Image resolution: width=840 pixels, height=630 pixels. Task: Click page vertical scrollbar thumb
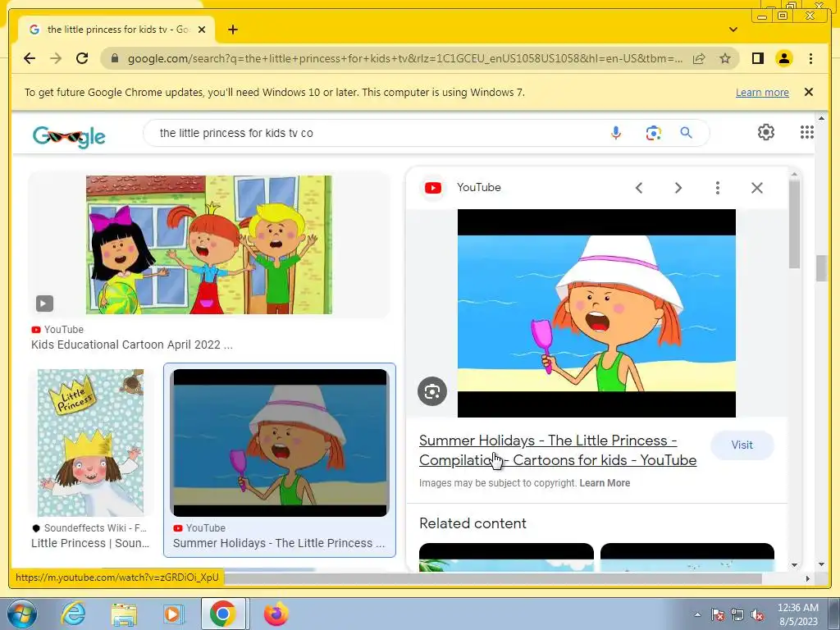tap(821, 268)
